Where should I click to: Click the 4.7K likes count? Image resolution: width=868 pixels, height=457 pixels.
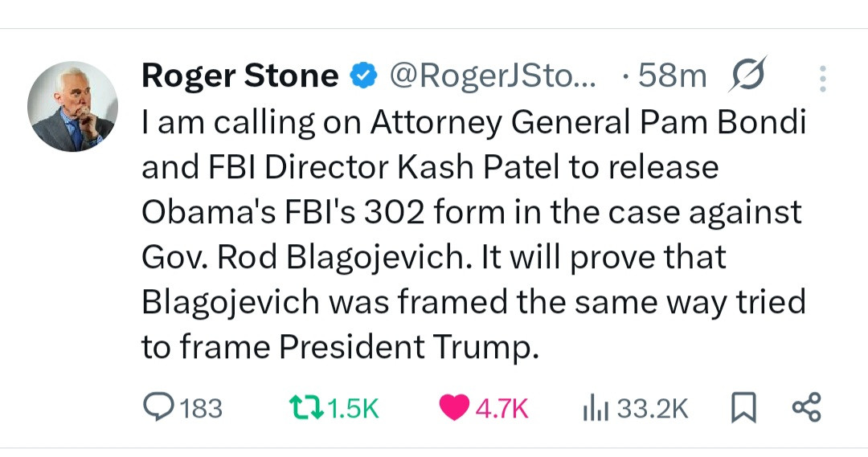[x=502, y=409]
